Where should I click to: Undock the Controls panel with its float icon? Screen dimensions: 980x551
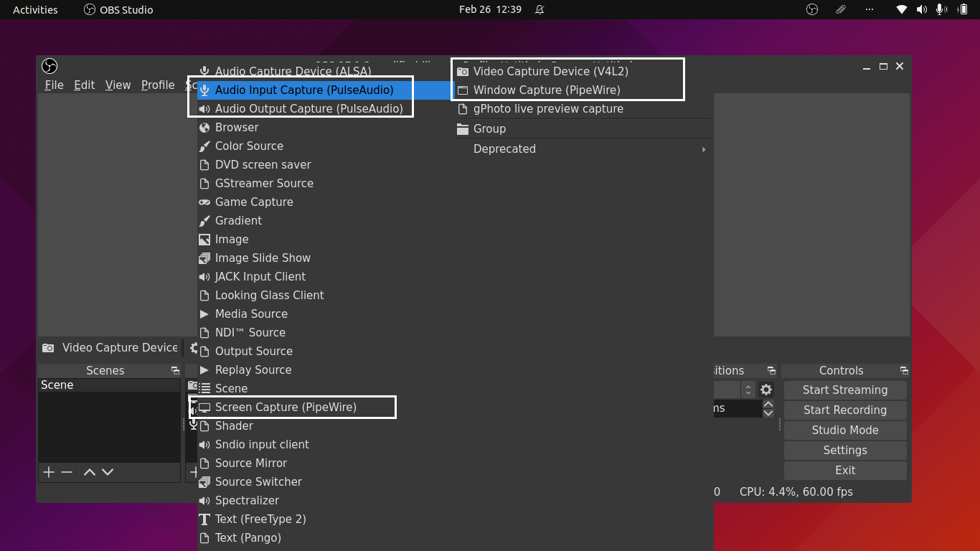[x=904, y=371]
